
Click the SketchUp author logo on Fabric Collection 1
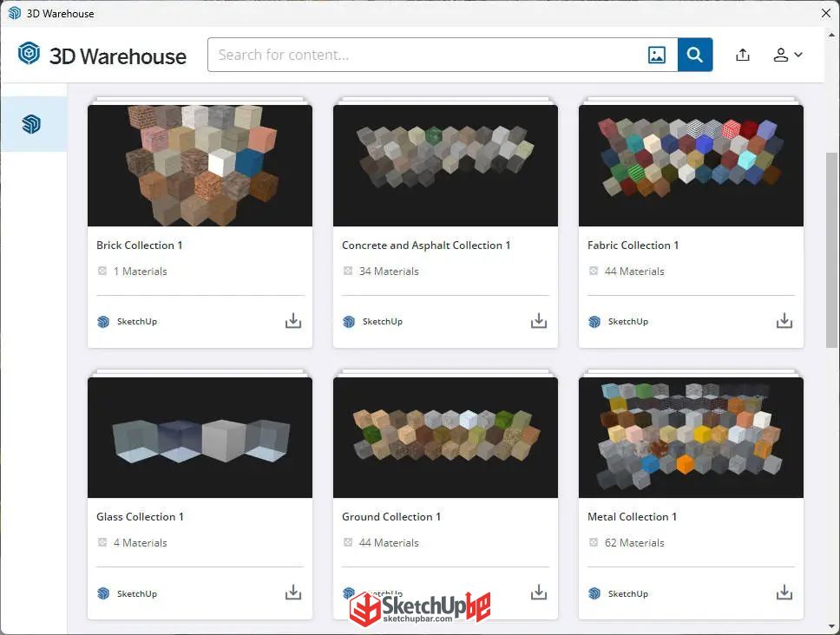[x=594, y=321]
